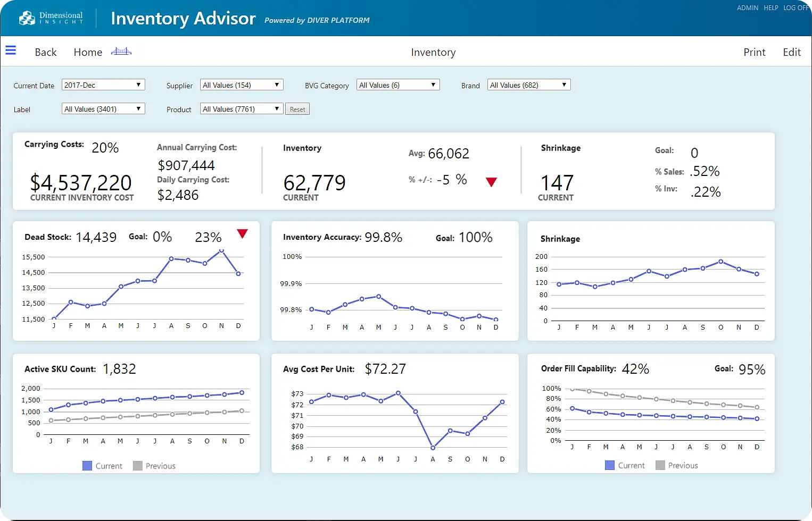Click the bridge icon next to Home
Image resolution: width=812 pixels, height=521 pixels.
[121, 52]
